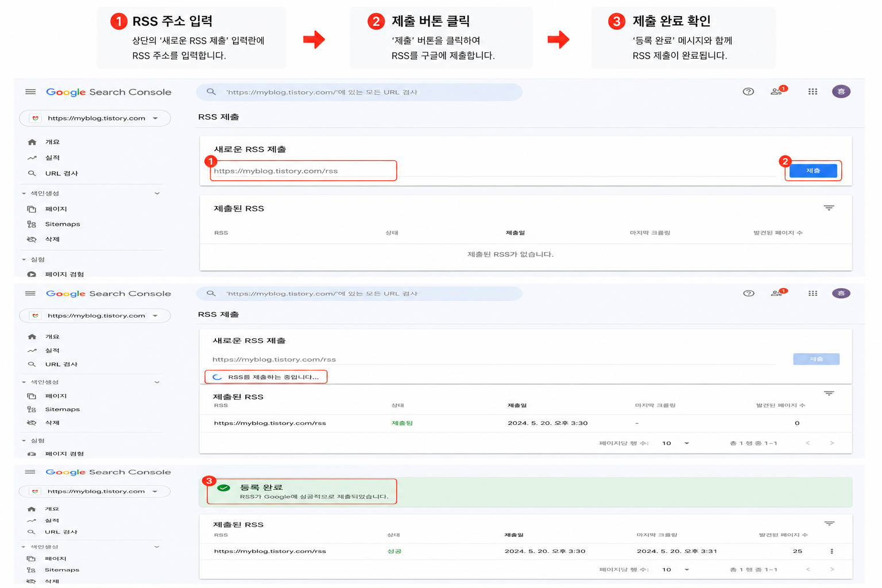The width and height of the screenshot is (882, 588).
Task: Click the filter icon in the middle 제출된 RSS card
Action: coord(829,393)
